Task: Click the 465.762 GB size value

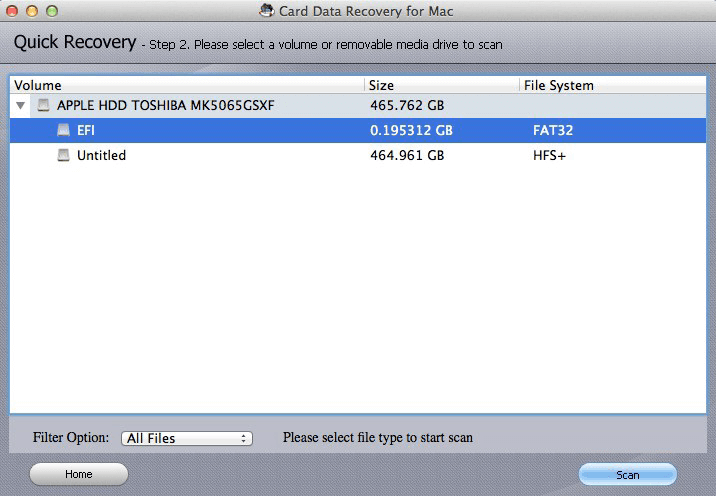Action: 407,106
